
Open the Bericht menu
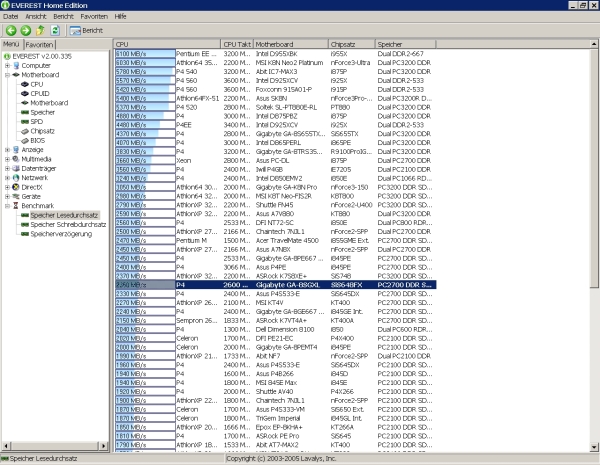[x=63, y=16]
